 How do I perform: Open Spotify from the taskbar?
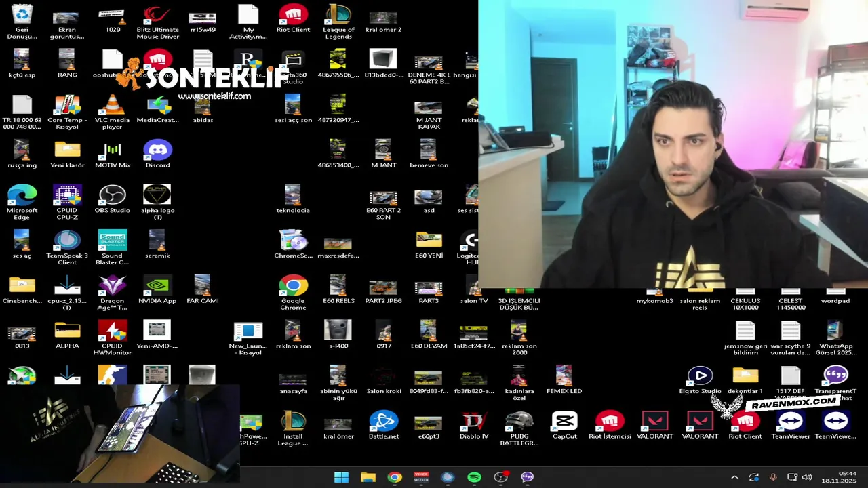click(x=474, y=477)
